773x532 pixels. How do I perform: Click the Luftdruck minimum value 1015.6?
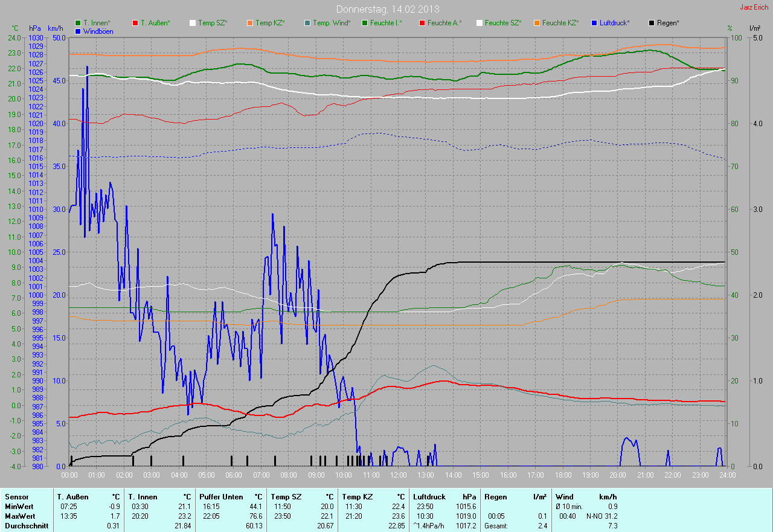pyautogui.click(x=466, y=507)
